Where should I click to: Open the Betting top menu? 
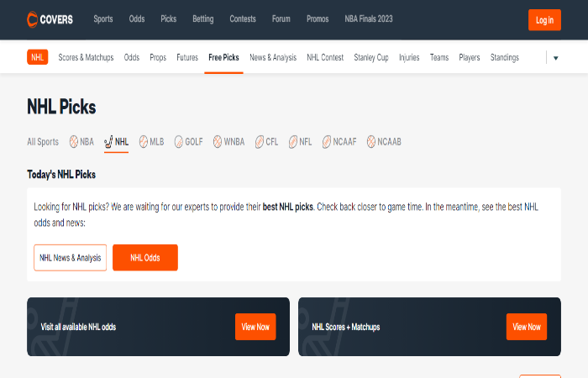click(203, 19)
